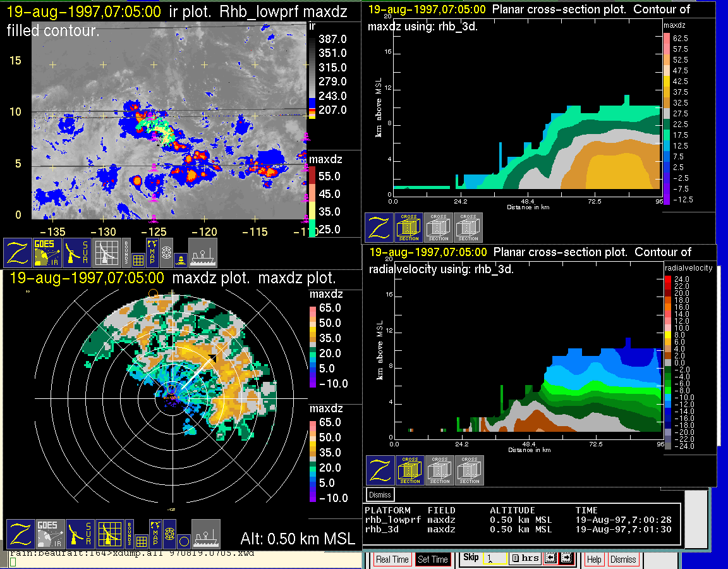Click the Skip value input field
The width and height of the screenshot is (728, 569).
point(494,559)
